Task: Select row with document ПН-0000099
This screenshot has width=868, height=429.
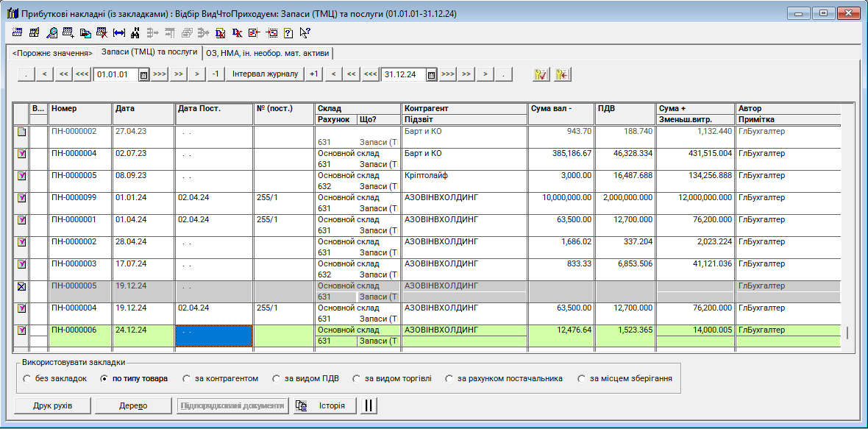Action: (74, 197)
